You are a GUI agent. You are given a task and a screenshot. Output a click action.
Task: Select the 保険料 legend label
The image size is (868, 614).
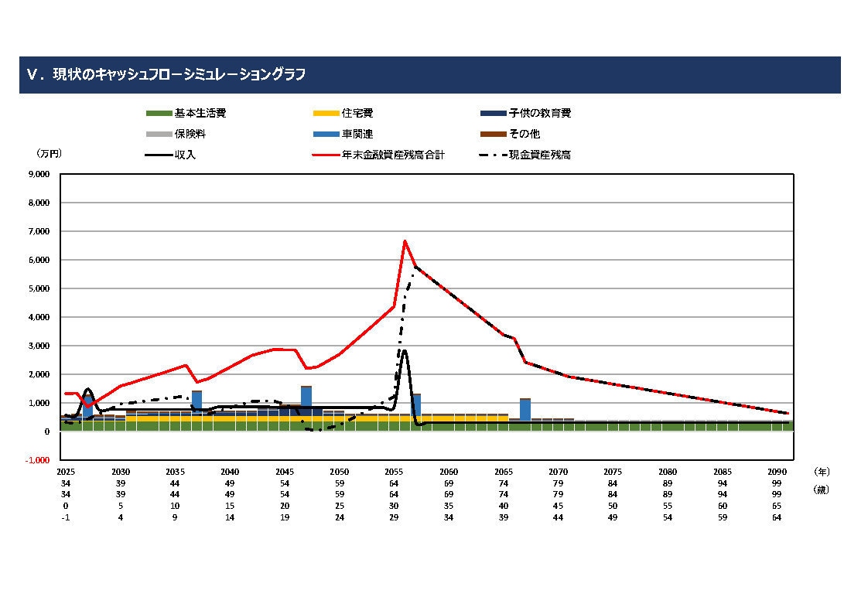coord(190,134)
